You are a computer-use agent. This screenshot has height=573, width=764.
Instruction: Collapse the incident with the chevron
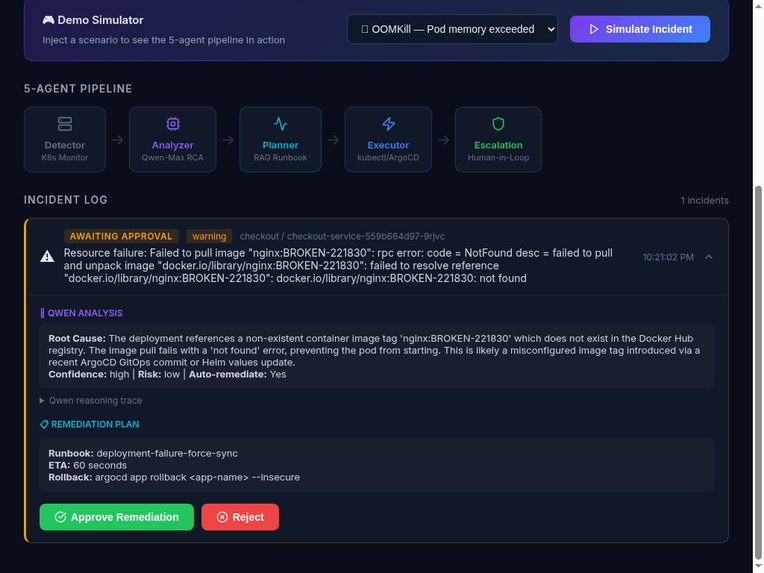pos(708,257)
